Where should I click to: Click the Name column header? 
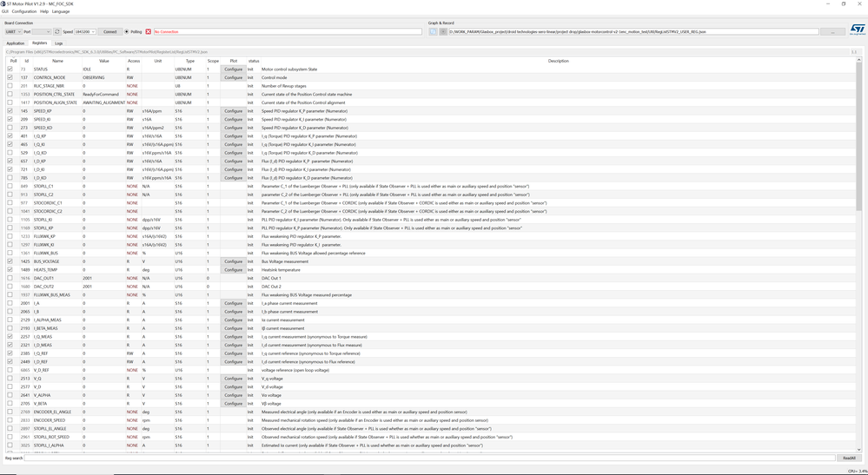pyautogui.click(x=57, y=61)
